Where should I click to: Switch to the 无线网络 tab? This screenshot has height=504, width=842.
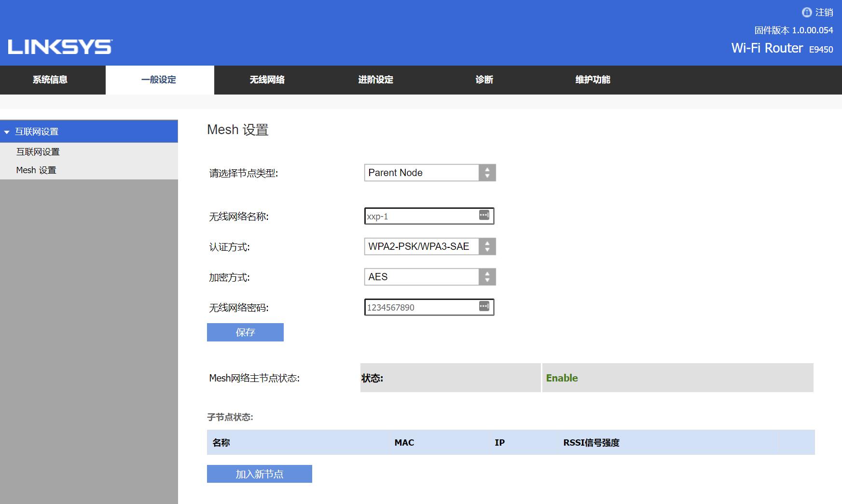[267, 80]
